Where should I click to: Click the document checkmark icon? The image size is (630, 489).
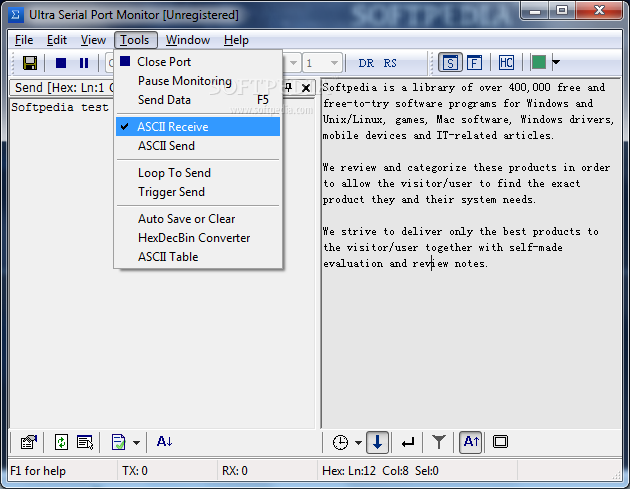click(119, 442)
